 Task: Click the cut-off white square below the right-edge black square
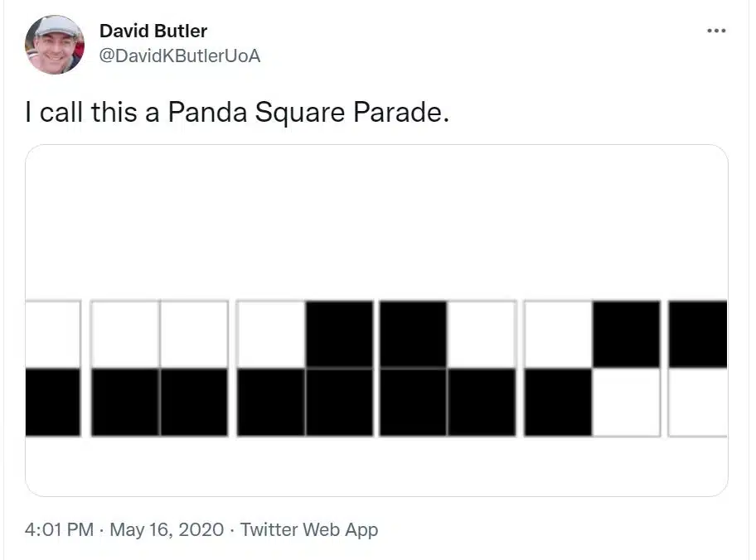coord(698,403)
